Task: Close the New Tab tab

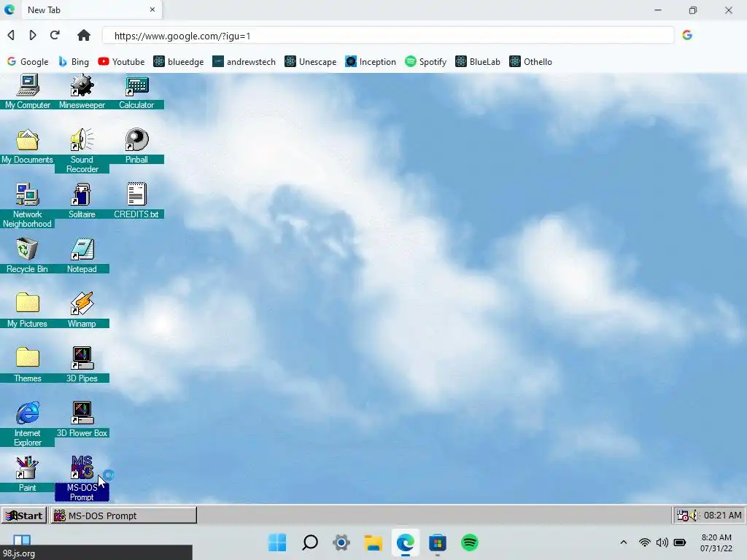Action: tap(152, 9)
